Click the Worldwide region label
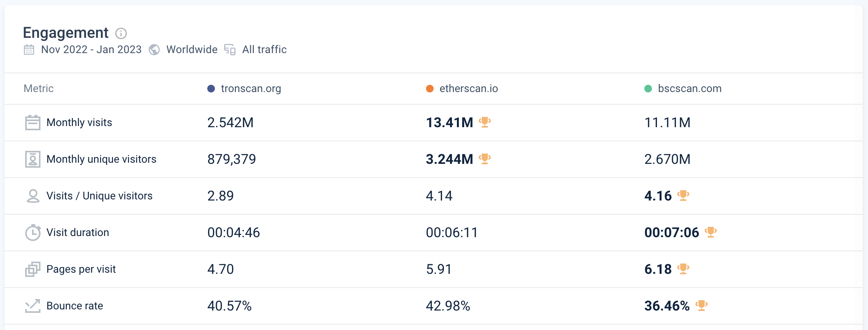Viewport: 868px width, 330px height. click(x=192, y=50)
